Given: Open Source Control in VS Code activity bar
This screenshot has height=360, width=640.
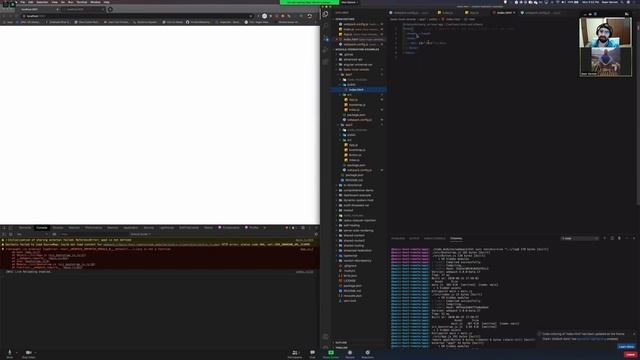Looking at the screenshot, I should [x=325, y=38].
